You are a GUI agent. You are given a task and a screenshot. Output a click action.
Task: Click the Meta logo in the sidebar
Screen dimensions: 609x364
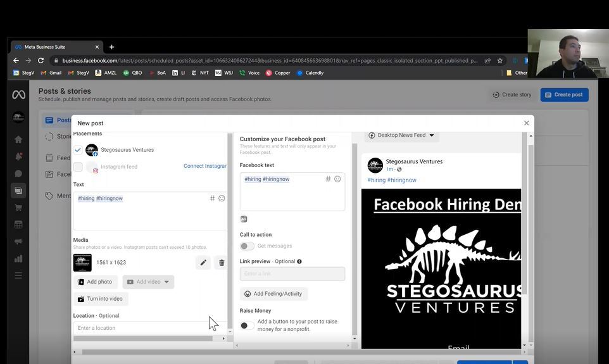(x=18, y=94)
